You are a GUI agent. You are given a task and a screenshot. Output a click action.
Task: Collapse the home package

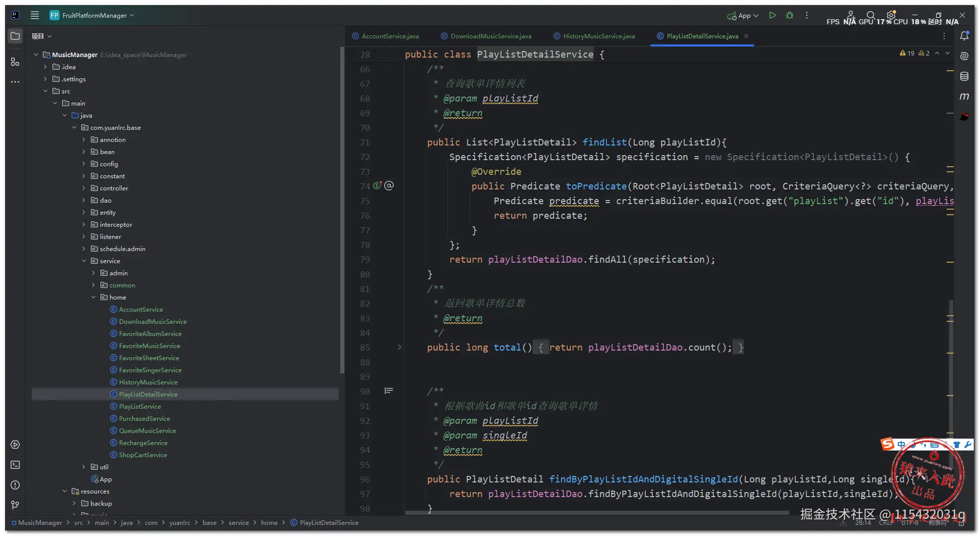click(93, 297)
